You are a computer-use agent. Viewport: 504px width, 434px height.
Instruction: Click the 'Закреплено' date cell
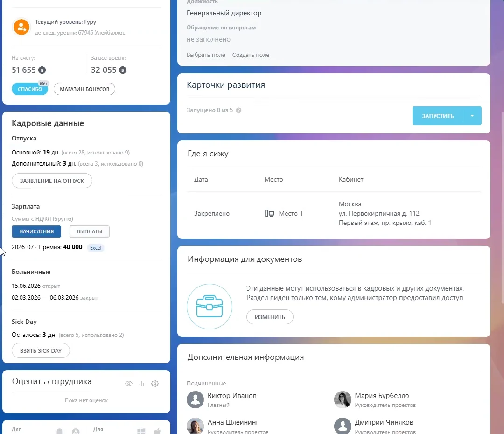212,213
